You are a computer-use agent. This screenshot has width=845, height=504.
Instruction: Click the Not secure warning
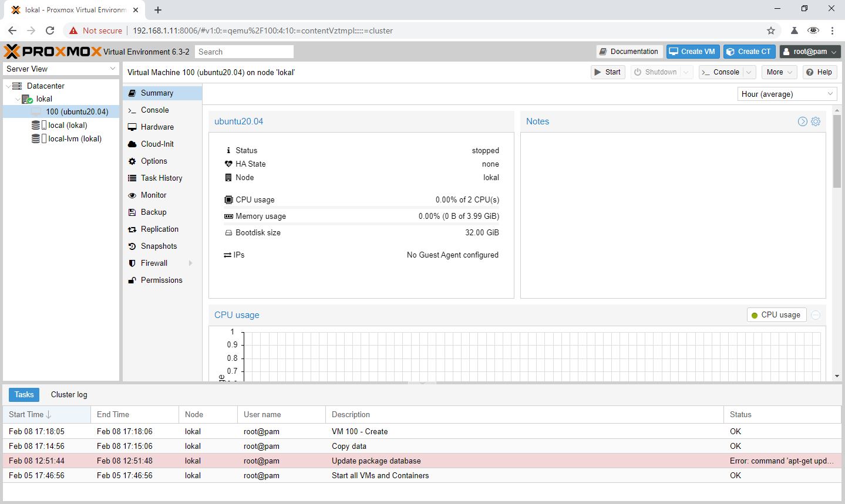[96, 31]
